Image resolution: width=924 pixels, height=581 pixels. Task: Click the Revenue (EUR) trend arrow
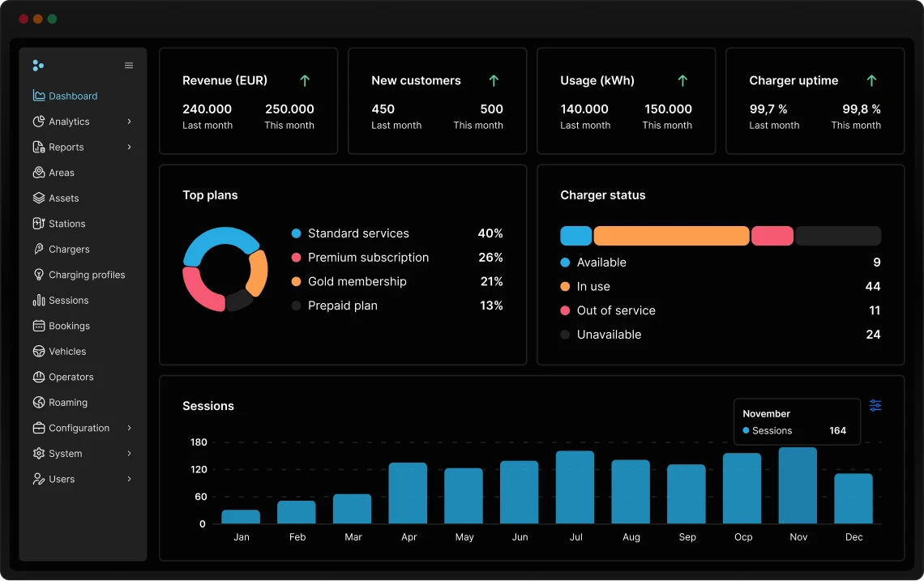(x=305, y=80)
